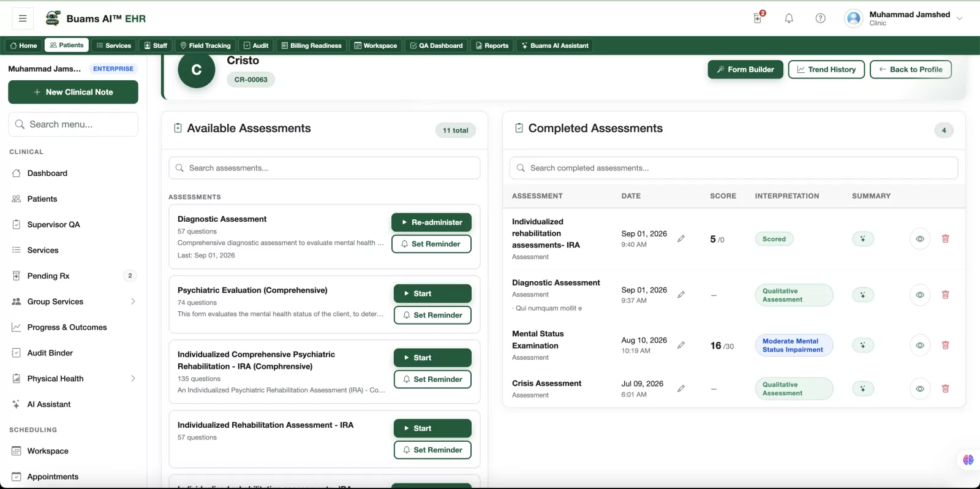
Task: View the completed Diagnostic Assessment result
Action: (x=920, y=295)
